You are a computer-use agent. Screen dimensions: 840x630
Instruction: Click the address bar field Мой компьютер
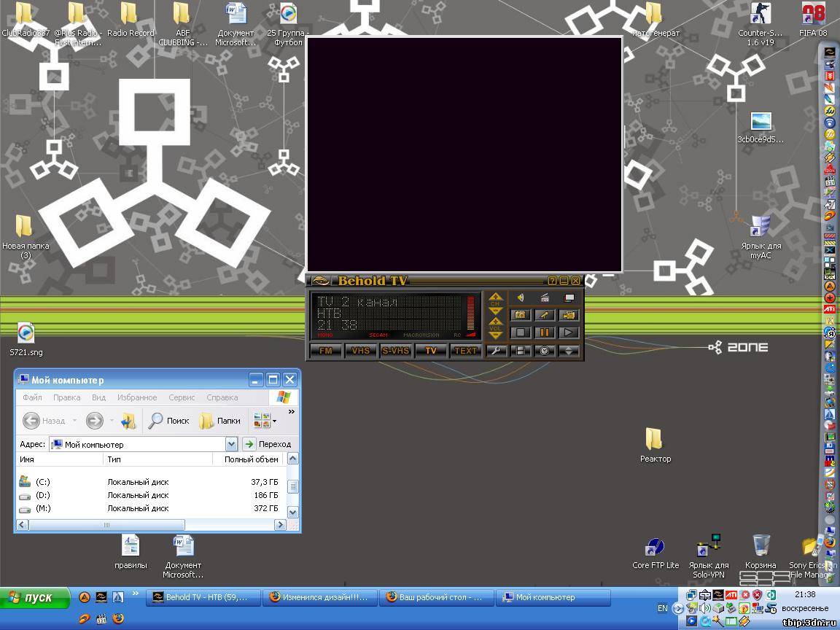tap(137, 444)
